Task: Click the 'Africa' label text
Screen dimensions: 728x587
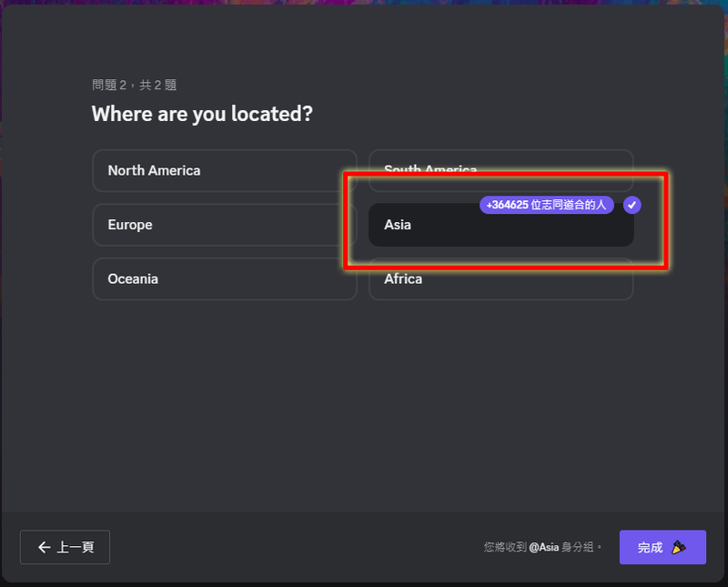Action: pyautogui.click(x=403, y=278)
